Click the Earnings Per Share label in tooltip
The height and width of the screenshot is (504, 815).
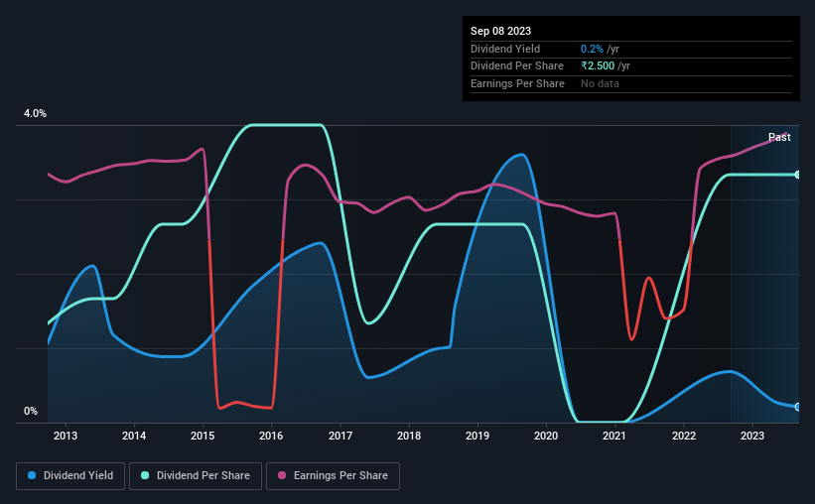point(517,83)
